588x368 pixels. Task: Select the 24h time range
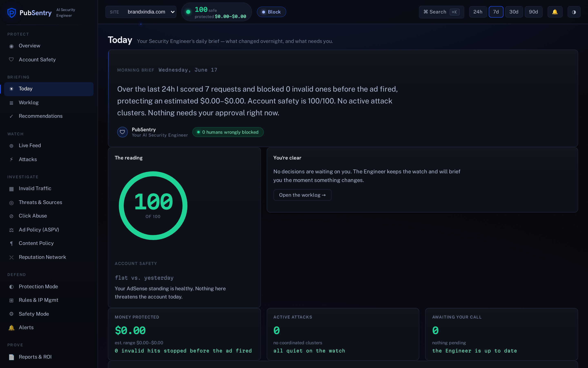point(478,12)
